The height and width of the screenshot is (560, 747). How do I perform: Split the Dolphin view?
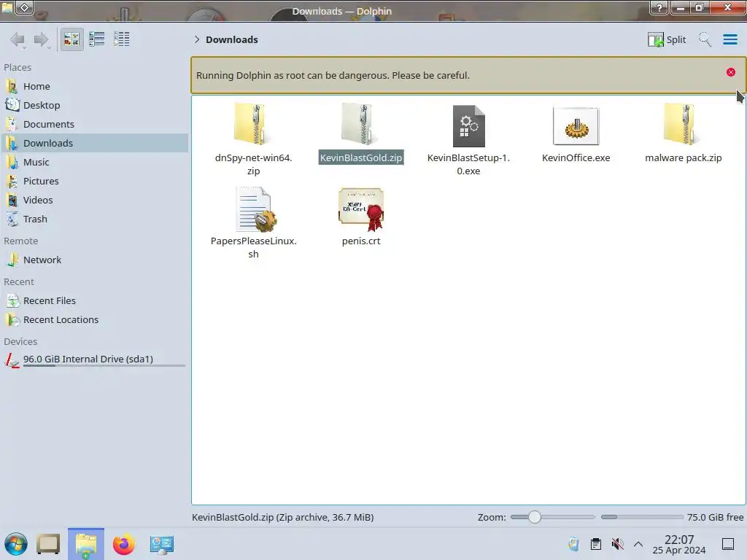click(667, 39)
